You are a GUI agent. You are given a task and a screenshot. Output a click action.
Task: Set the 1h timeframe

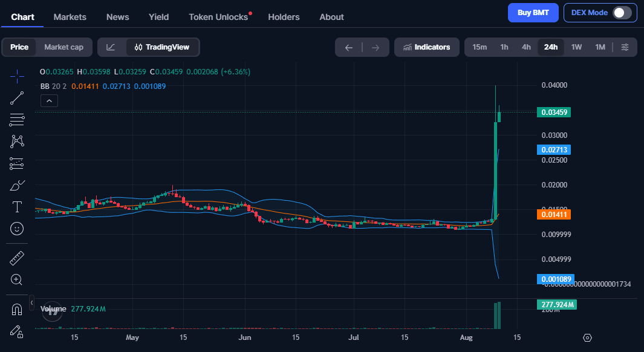[x=504, y=47]
